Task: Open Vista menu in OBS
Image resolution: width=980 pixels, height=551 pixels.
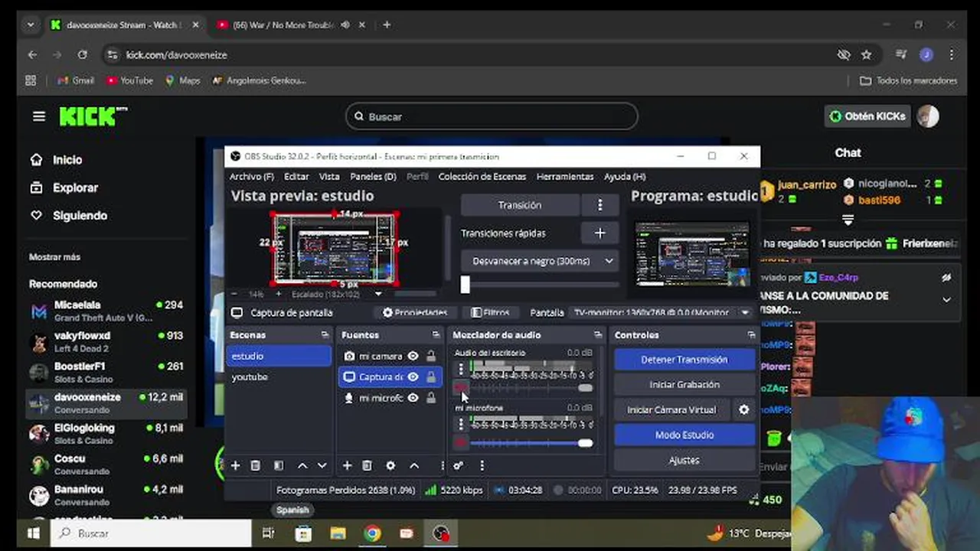Action: pyautogui.click(x=329, y=177)
